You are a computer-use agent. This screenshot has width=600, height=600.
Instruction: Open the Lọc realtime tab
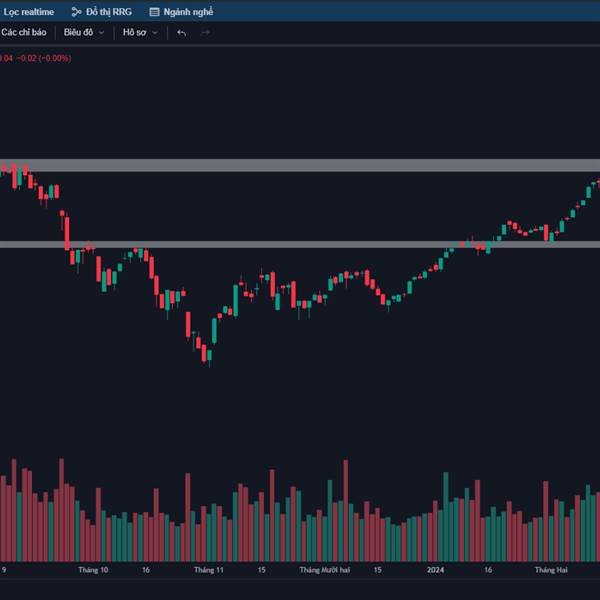[27, 12]
